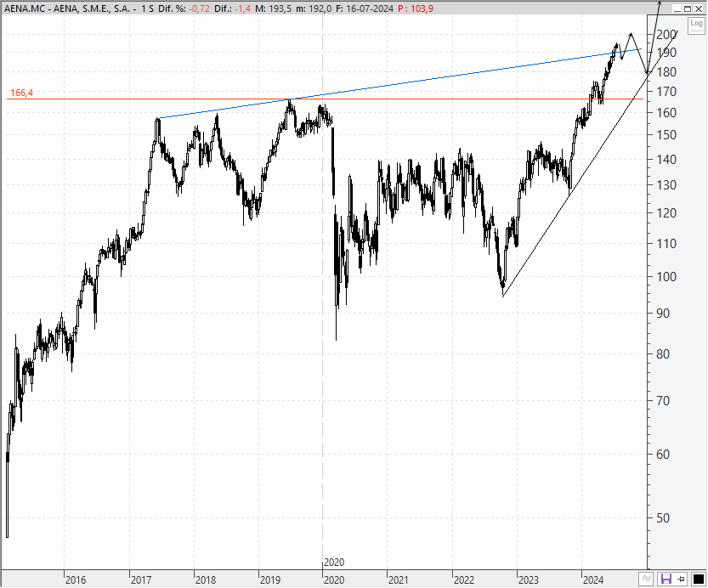
Task: Click the 60 price axis label
Action: point(663,455)
